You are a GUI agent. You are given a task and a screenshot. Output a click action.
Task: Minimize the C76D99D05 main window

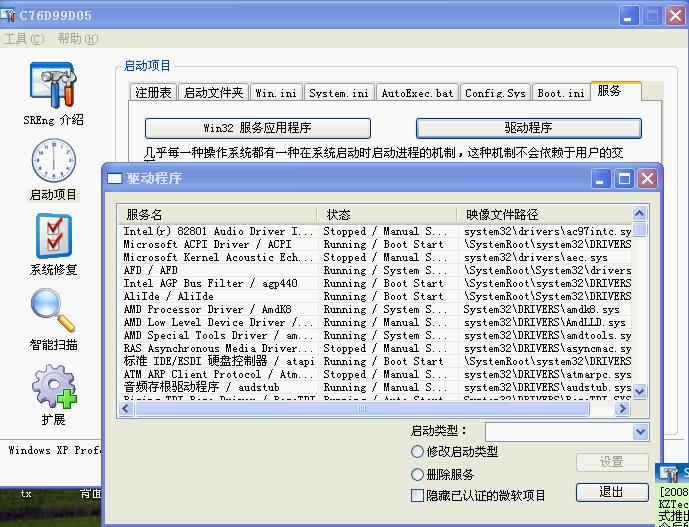pyautogui.click(x=629, y=16)
